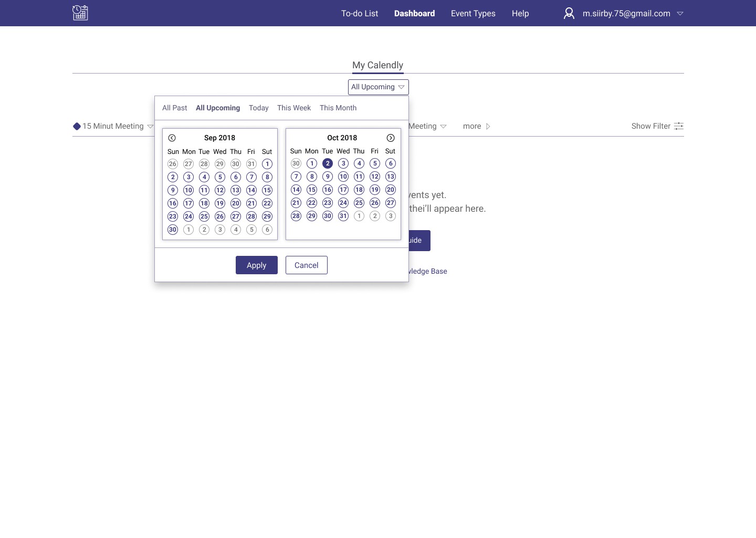Pick the grayed August 31 in Sep 2018 calendar

point(251,164)
